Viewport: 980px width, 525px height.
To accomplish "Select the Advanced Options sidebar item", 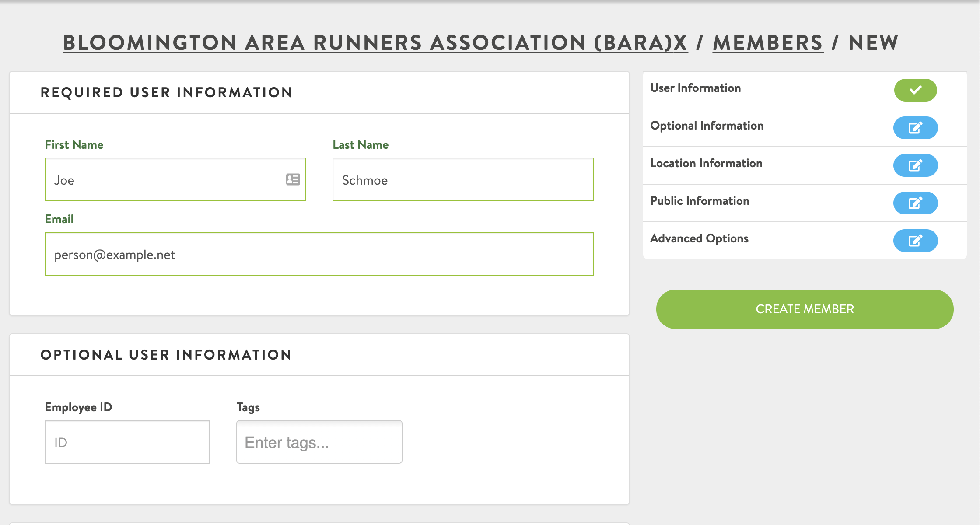I will (699, 238).
